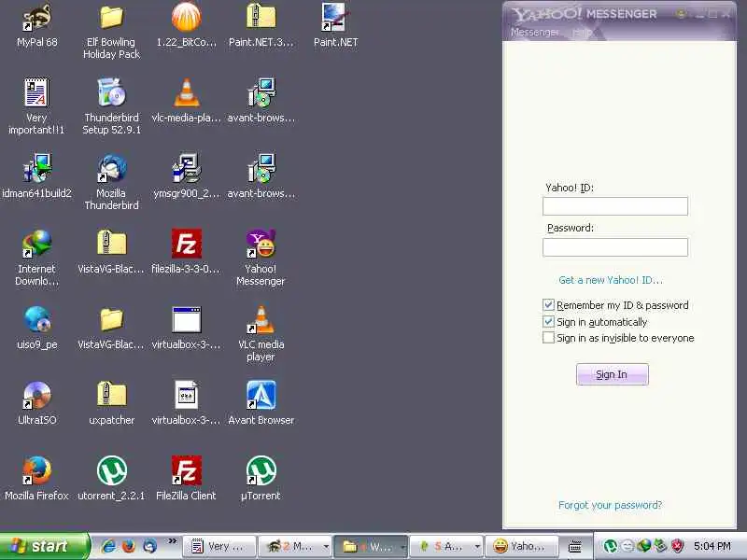Open the Get a new Yahoo! ID link
The height and width of the screenshot is (560, 747).
click(x=611, y=280)
